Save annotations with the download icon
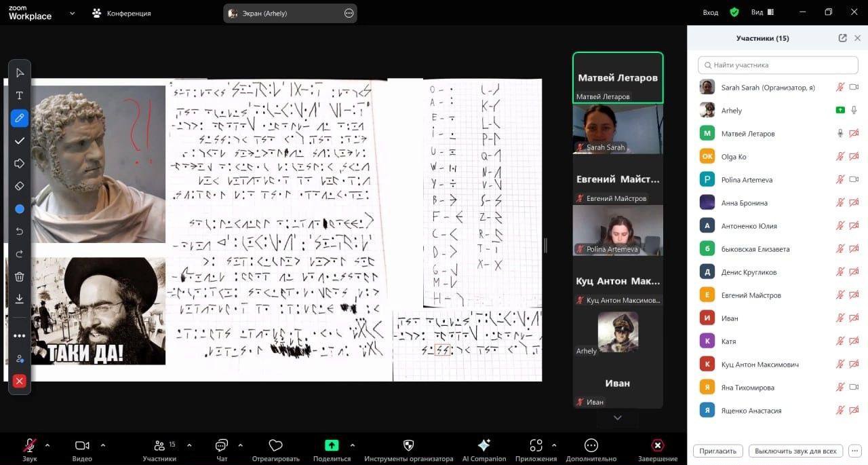Viewport: 868px width, 465px height. pos(19,299)
